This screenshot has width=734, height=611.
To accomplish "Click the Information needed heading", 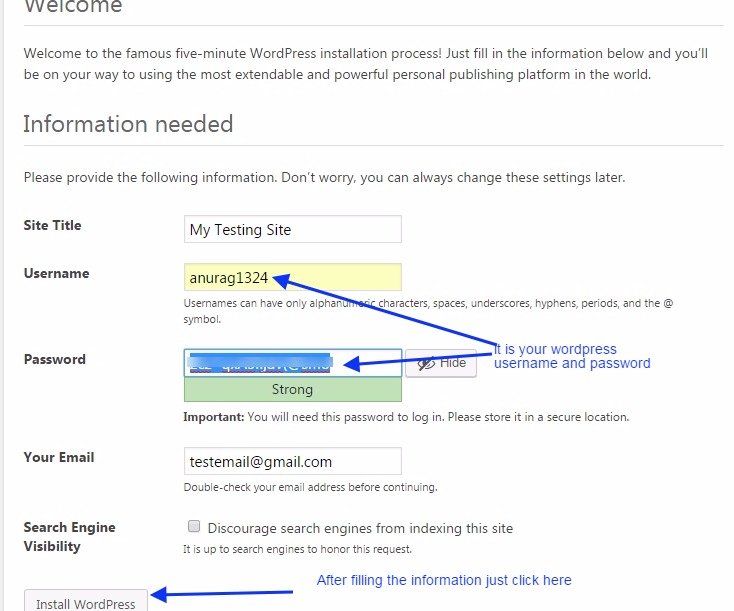I will tap(128, 124).
